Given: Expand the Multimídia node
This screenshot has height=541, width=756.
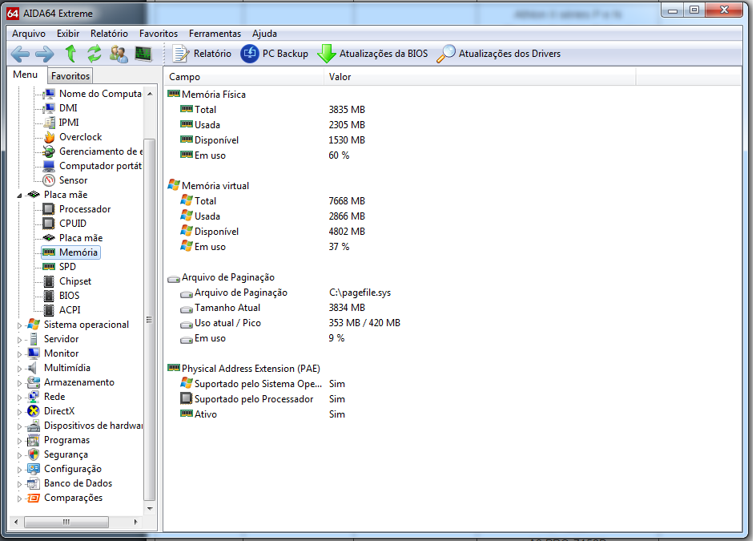Looking at the screenshot, I should [19, 369].
